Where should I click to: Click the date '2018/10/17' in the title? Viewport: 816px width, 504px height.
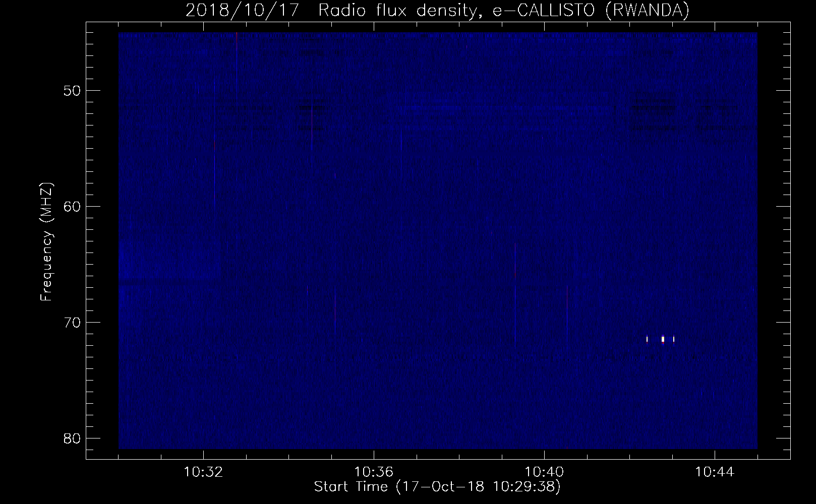point(244,11)
